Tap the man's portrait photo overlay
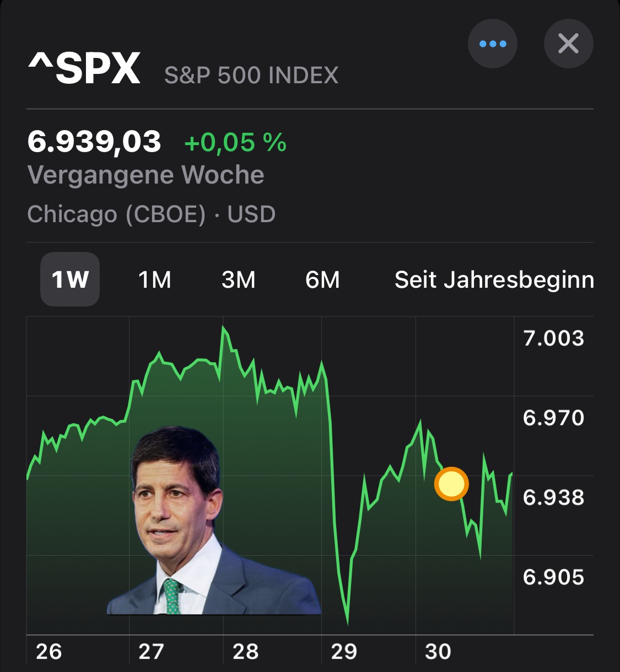This screenshot has width=620, height=672. coord(214,520)
